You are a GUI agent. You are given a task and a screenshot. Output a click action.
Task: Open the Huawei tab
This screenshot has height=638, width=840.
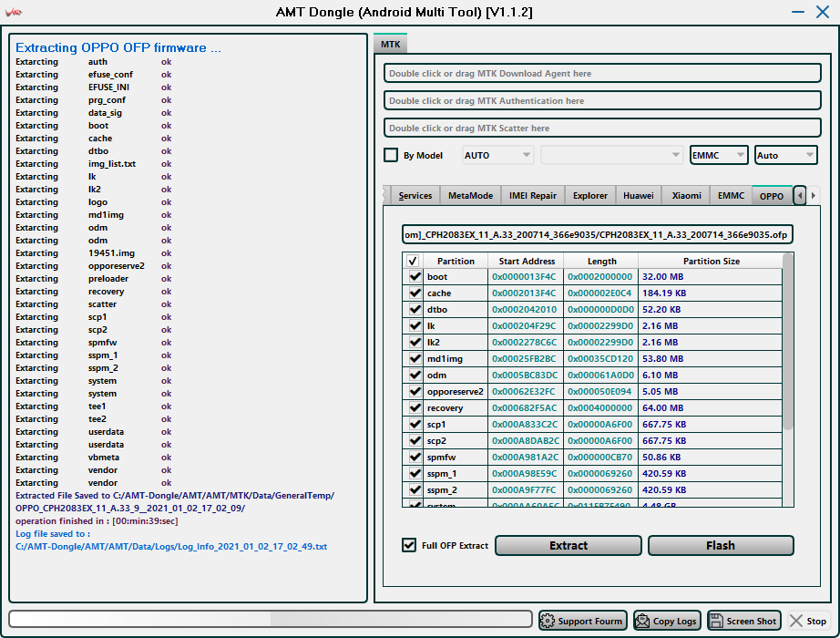click(x=639, y=196)
